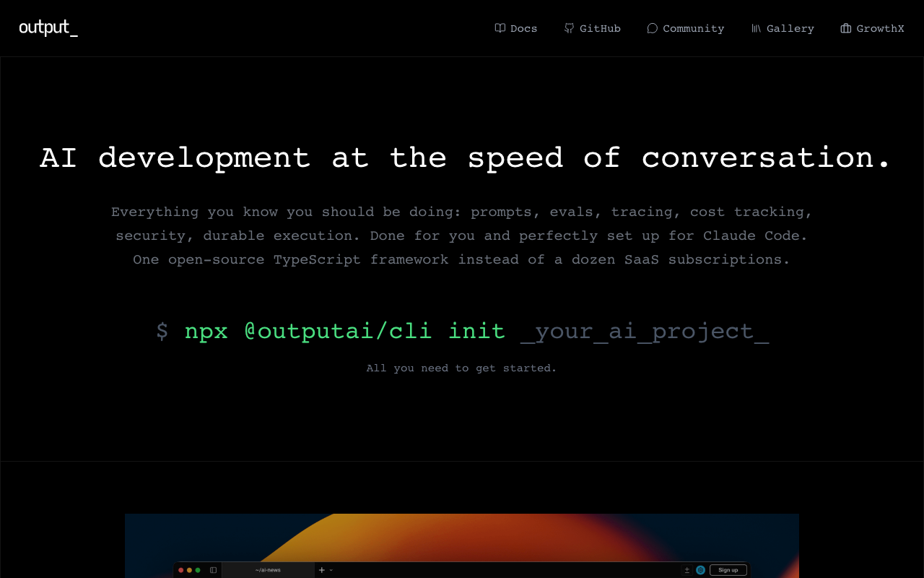Select the ~/ai-news tab in the demo
This screenshot has height=578, width=924.
(268, 570)
